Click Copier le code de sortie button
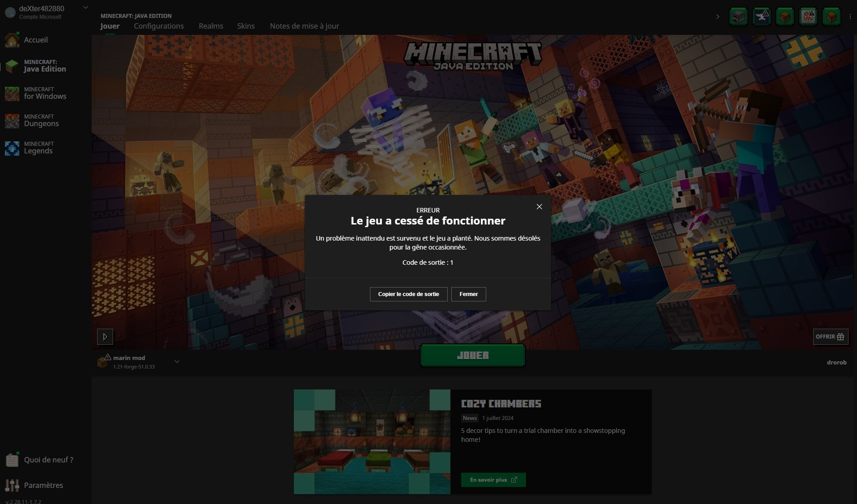 click(409, 294)
